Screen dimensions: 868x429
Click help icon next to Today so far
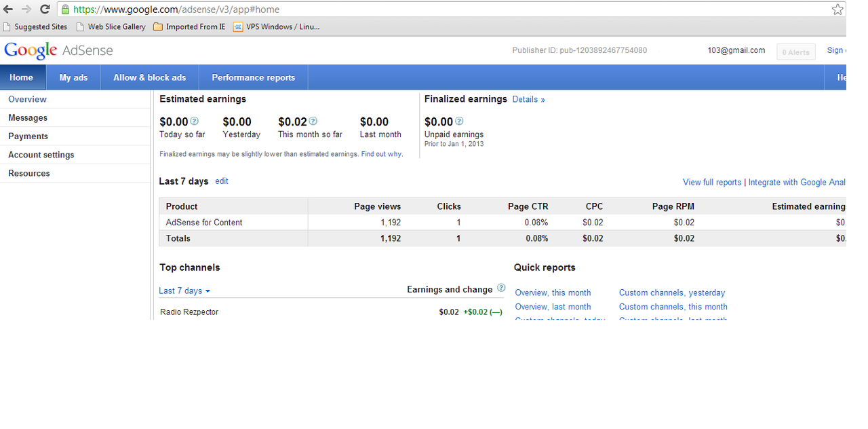[195, 122]
